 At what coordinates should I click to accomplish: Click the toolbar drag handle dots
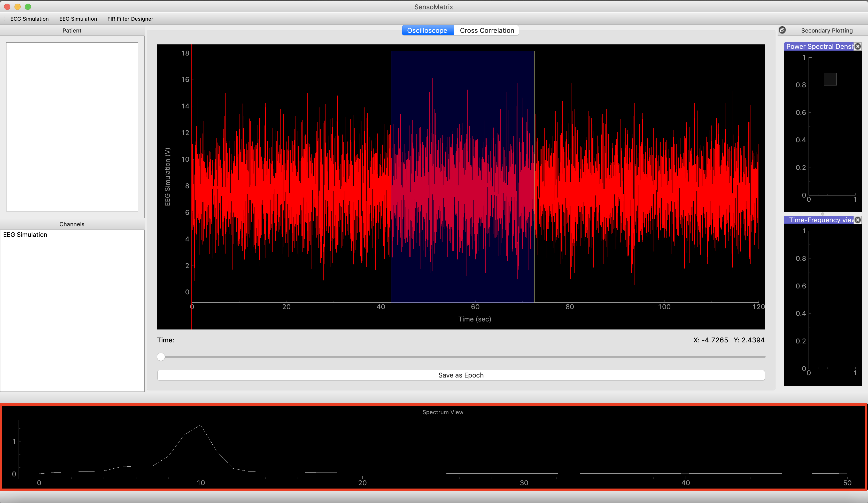click(4, 19)
